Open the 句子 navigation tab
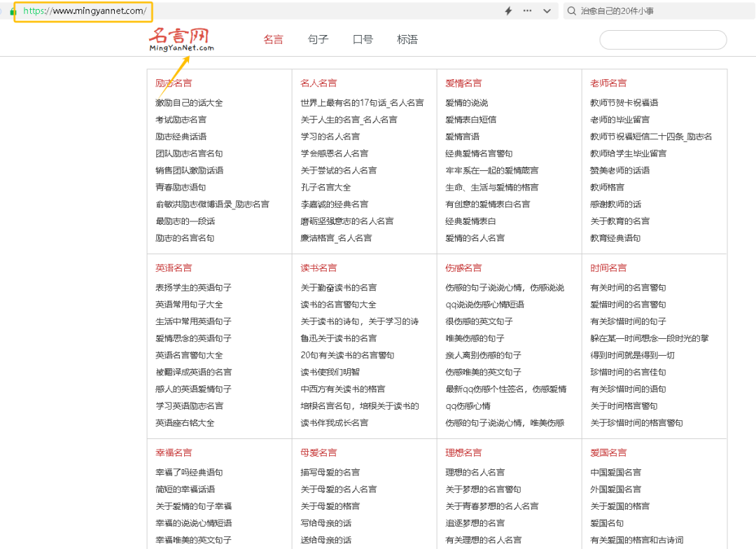This screenshot has height=549, width=756. (x=318, y=39)
